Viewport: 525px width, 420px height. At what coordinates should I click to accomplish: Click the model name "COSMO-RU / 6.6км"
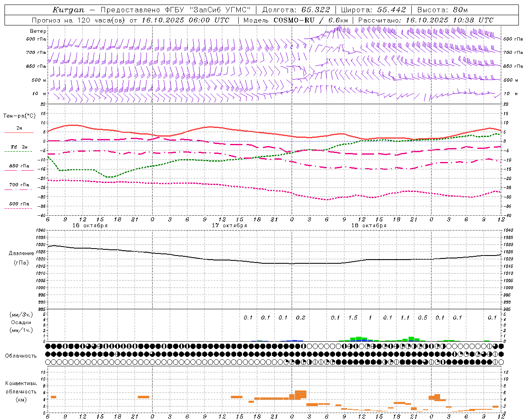point(311,20)
